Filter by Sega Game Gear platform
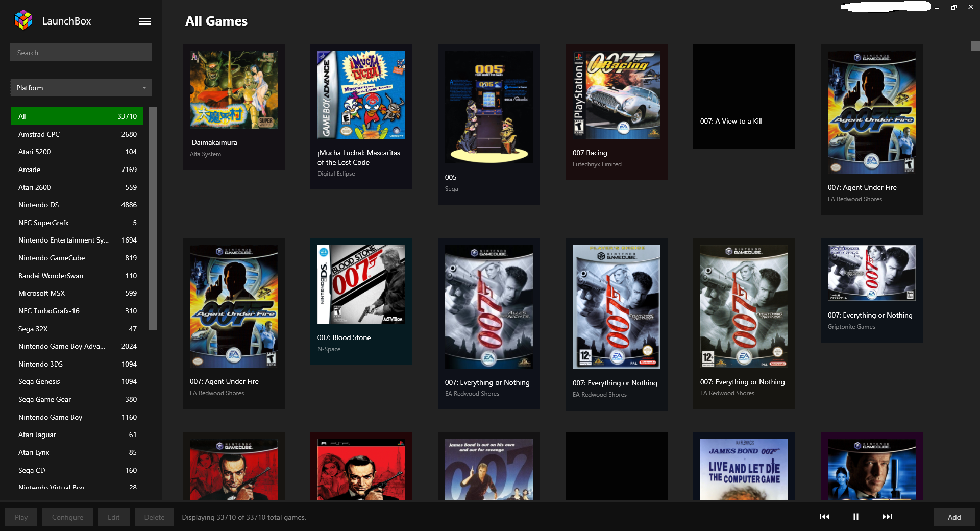 coord(77,399)
